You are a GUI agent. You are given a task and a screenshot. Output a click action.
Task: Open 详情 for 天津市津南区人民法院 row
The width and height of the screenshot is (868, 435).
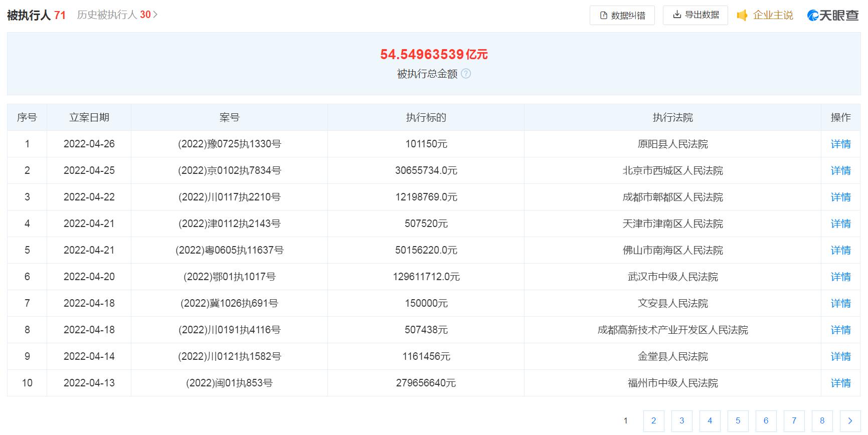coord(841,224)
